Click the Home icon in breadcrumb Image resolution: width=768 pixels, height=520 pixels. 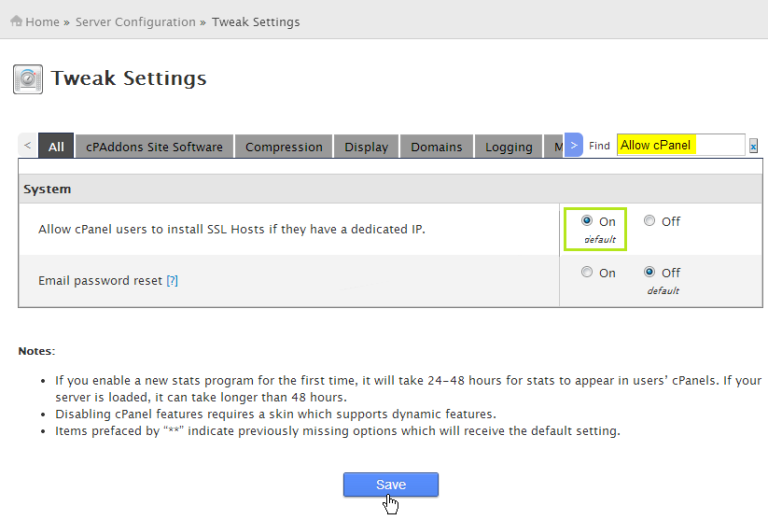click(x=16, y=21)
